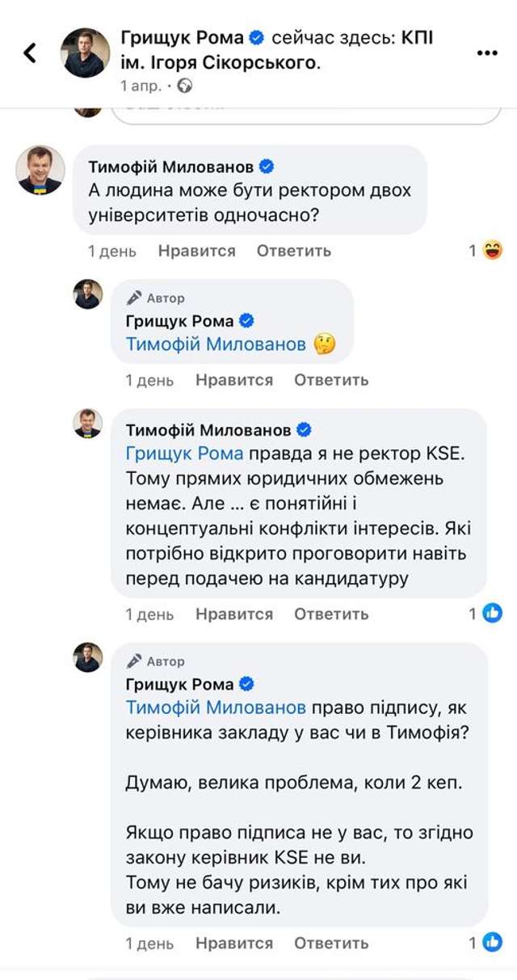The image size is (517, 980).
Task: Like the comment about rector of two universities
Action: (x=196, y=251)
